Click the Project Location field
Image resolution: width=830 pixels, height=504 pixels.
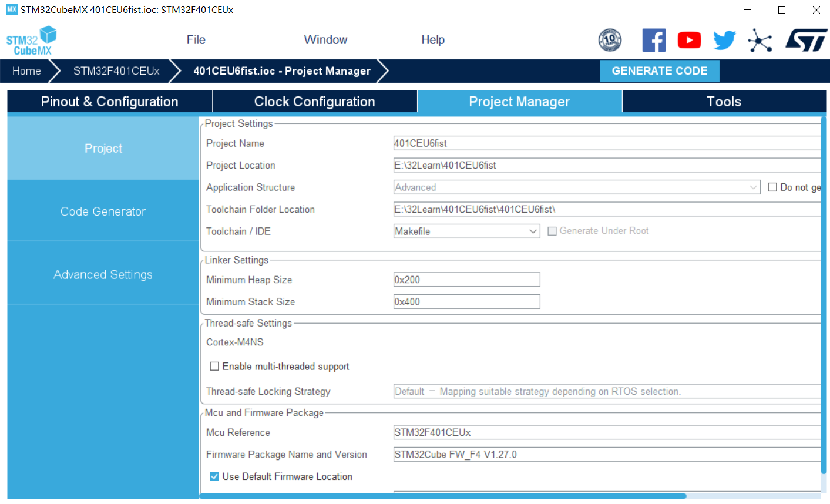[x=607, y=166]
